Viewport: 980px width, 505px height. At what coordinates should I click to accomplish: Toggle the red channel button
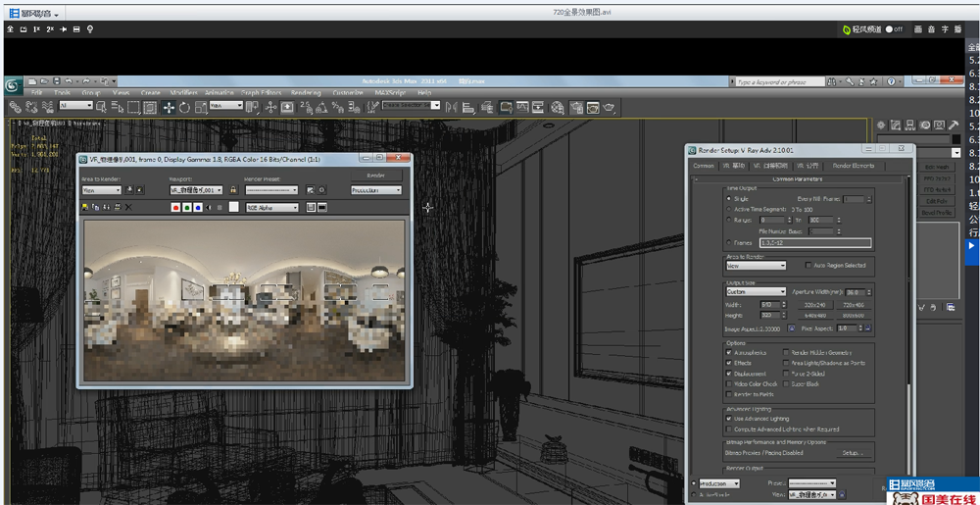click(175, 208)
